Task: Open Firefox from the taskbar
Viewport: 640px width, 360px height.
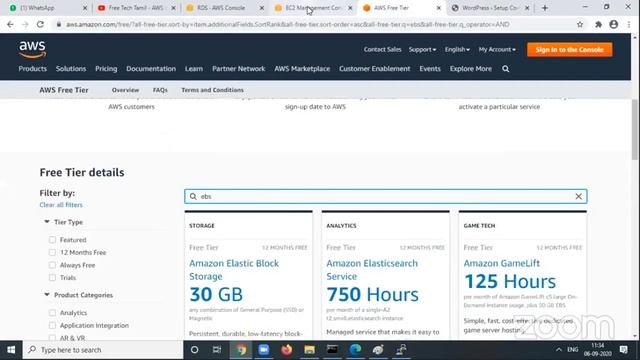Action: coord(287,350)
